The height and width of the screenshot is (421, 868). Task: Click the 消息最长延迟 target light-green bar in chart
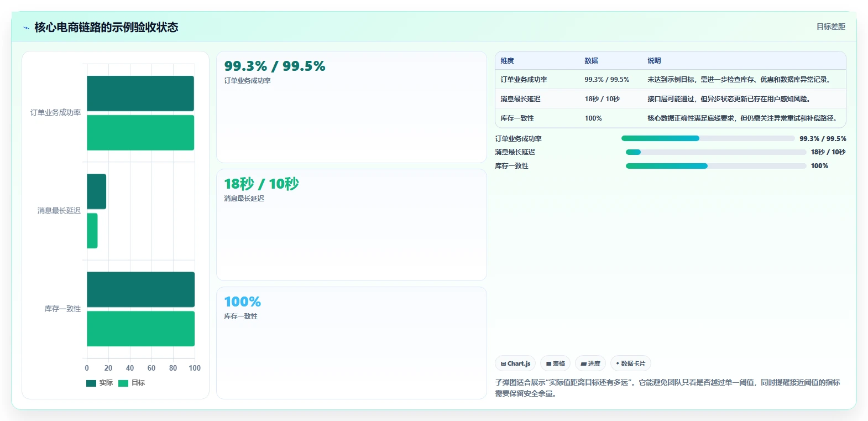[x=92, y=231]
